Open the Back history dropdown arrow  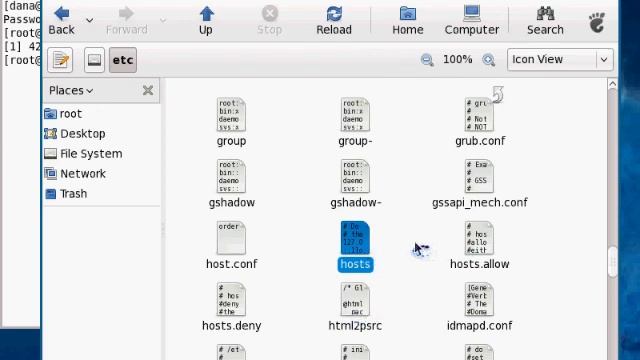[89, 20]
